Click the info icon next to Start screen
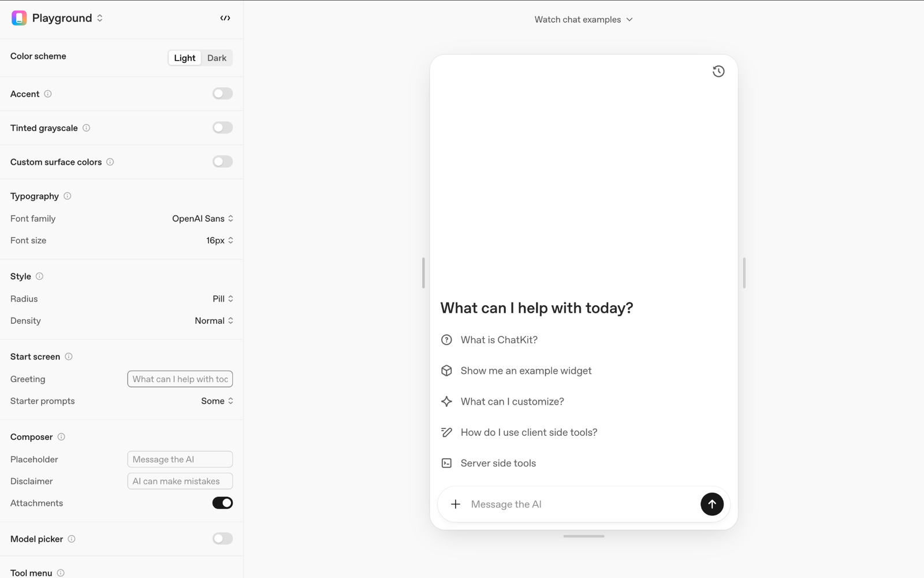This screenshot has height=578, width=924. tap(69, 357)
